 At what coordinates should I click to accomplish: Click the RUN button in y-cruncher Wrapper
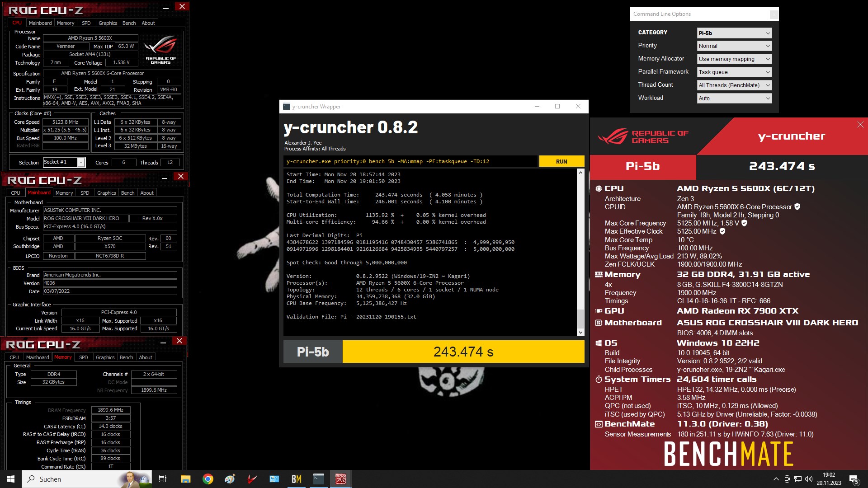[561, 161]
